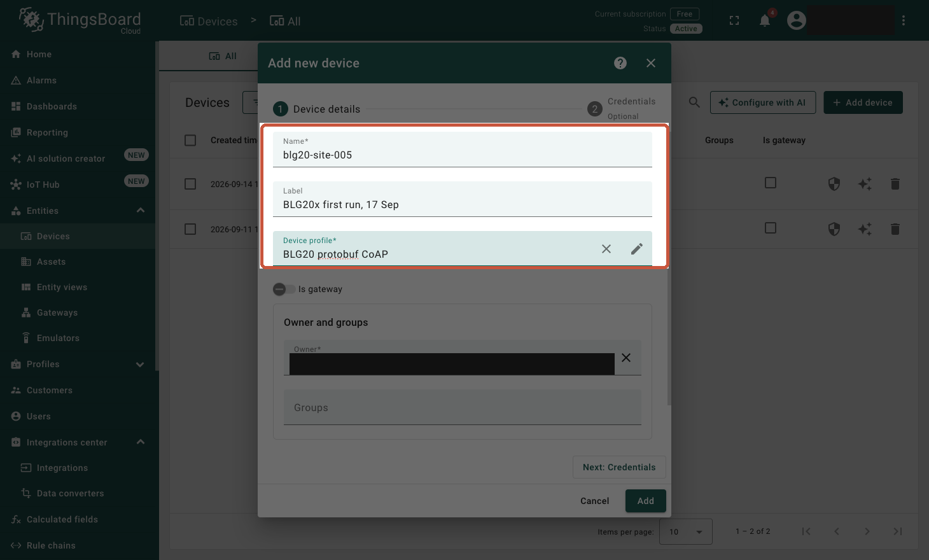Delete the 2026-09-11 device row
The height and width of the screenshot is (560, 929).
tap(895, 229)
